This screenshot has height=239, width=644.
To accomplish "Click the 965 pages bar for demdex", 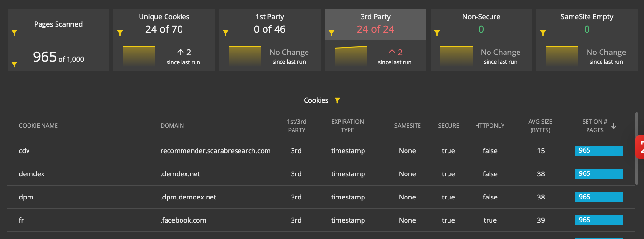I will [599, 174].
